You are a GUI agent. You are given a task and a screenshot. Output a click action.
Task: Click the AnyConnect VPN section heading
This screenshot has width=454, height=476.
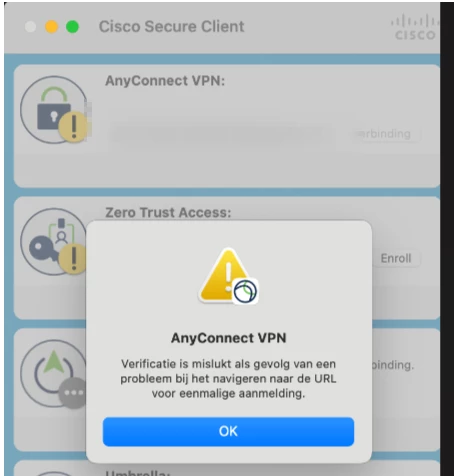(165, 81)
